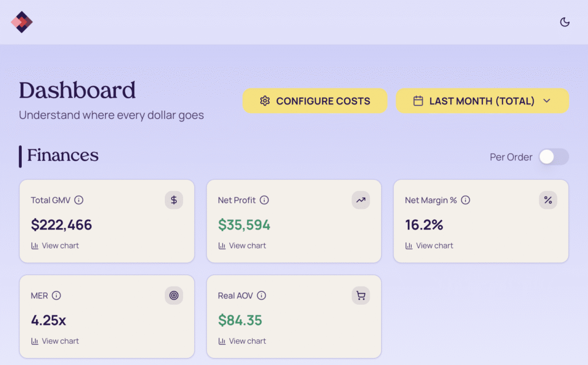Screen dimensions: 588x365
Task: Enable the Per Order toggle
Action: (x=554, y=157)
